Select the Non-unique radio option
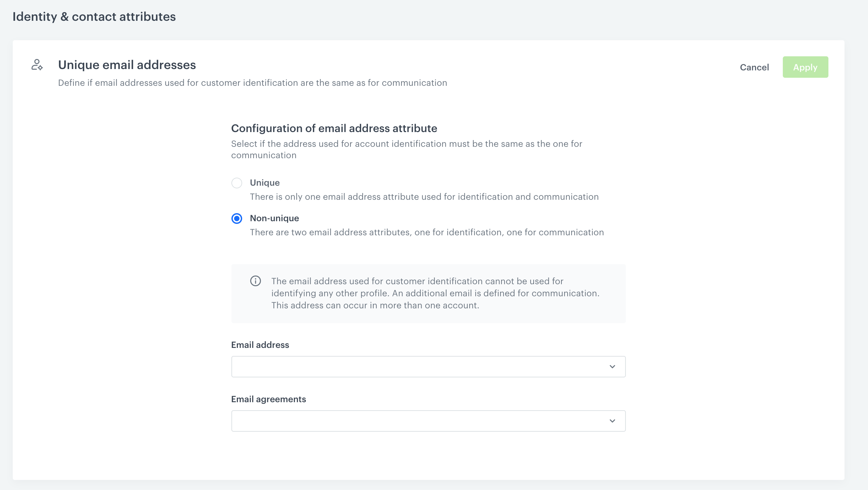The height and width of the screenshot is (490, 868). [x=237, y=219]
